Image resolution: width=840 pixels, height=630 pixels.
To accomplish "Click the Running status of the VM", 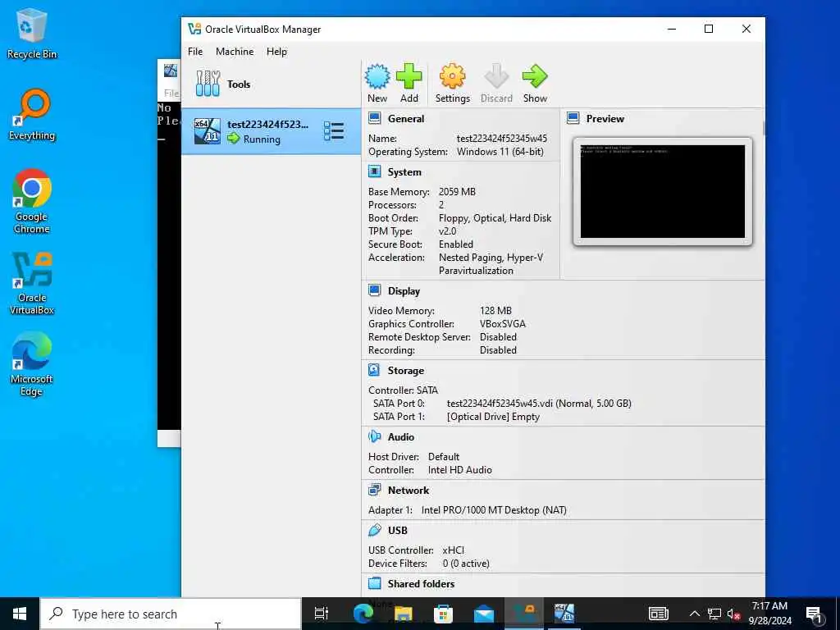I will click(262, 139).
